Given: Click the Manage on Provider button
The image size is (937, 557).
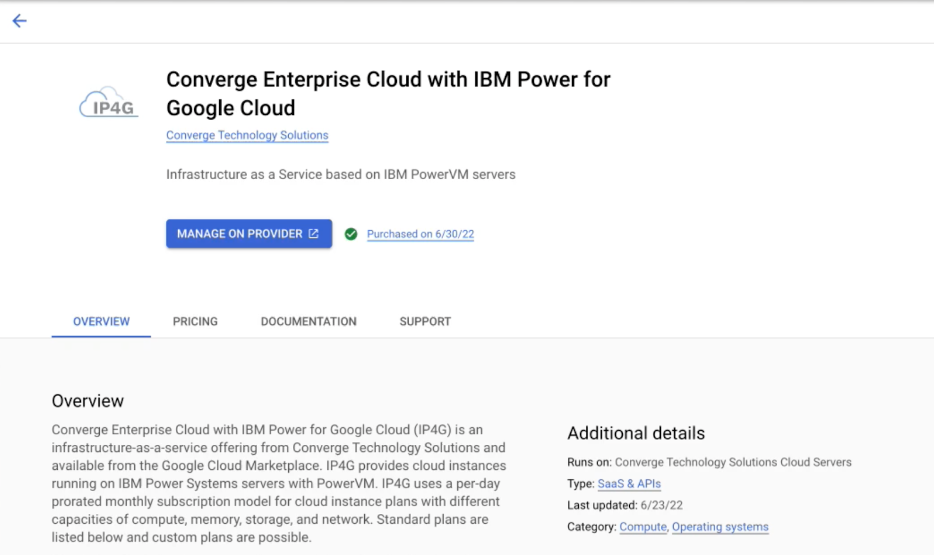Looking at the screenshot, I should click(249, 234).
